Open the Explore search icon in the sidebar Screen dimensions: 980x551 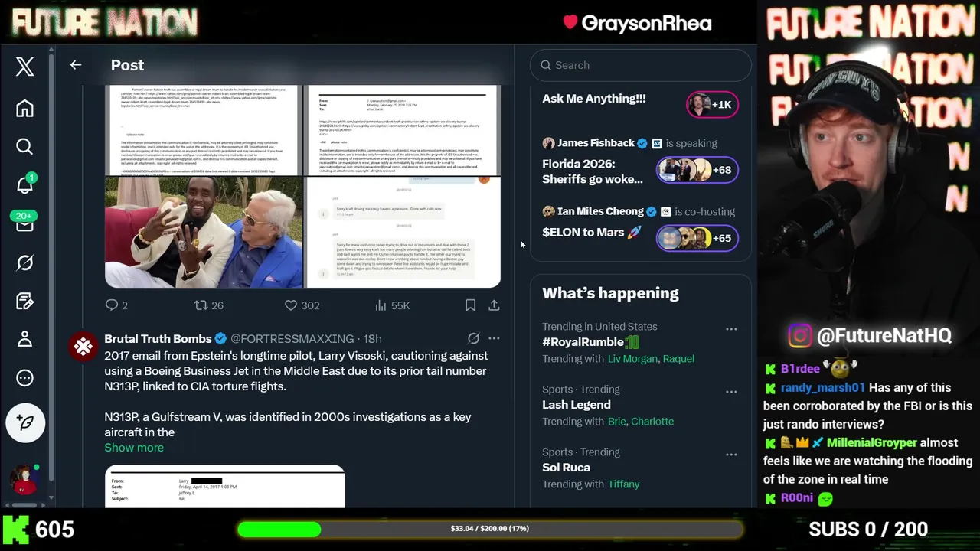pyautogui.click(x=24, y=146)
